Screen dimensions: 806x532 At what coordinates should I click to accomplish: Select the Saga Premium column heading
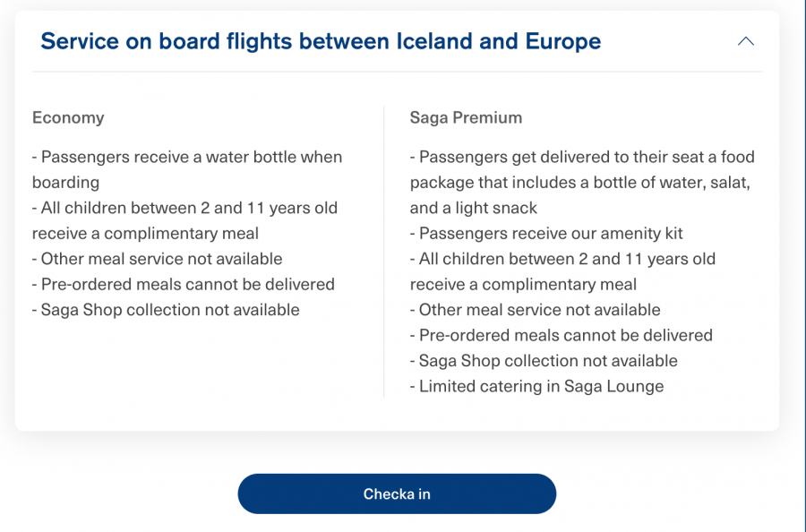pos(466,117)
